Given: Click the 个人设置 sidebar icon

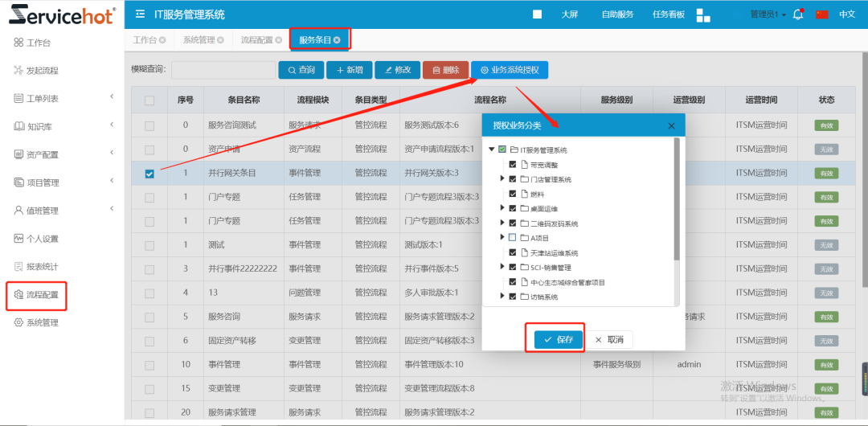Looking at the screenshot, I should click(18, 239).
